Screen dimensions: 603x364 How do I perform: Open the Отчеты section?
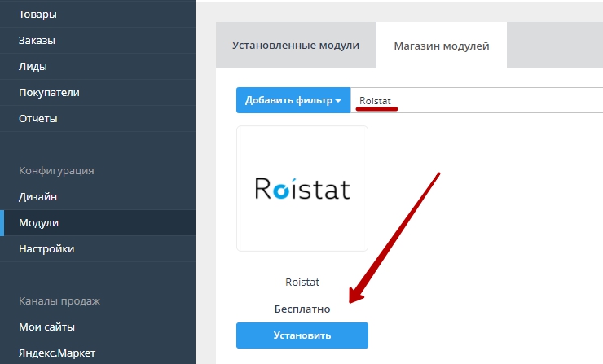[38, 118]
